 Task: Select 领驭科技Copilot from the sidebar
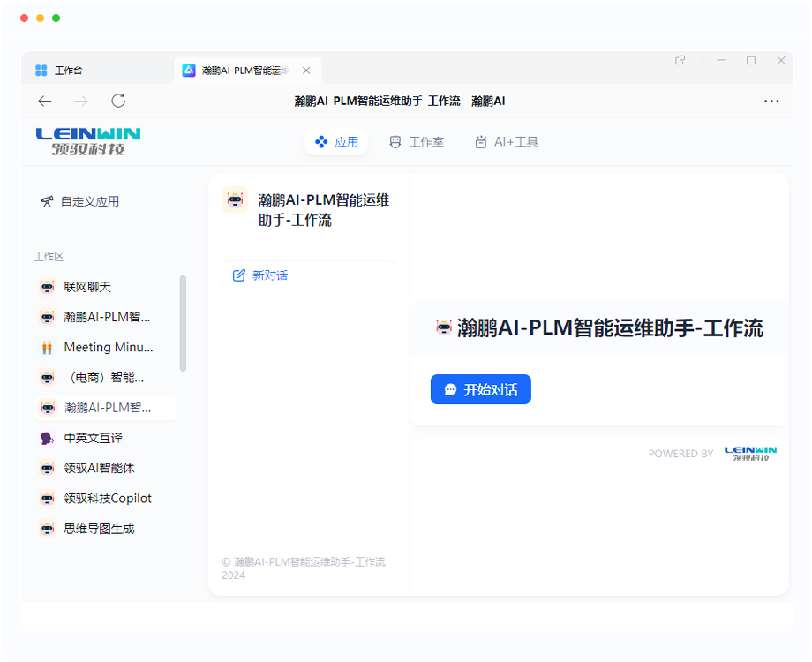(x=107, y=499)
